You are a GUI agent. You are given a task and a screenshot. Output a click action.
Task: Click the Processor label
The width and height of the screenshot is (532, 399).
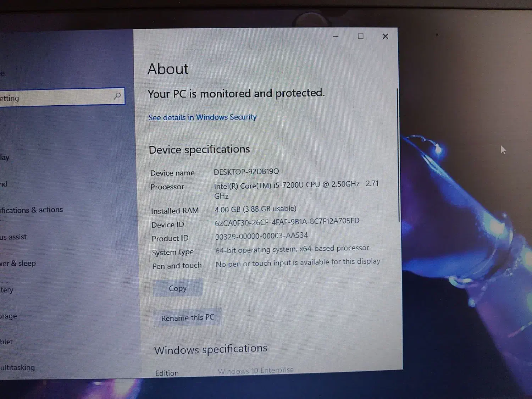tap(167, 187)
